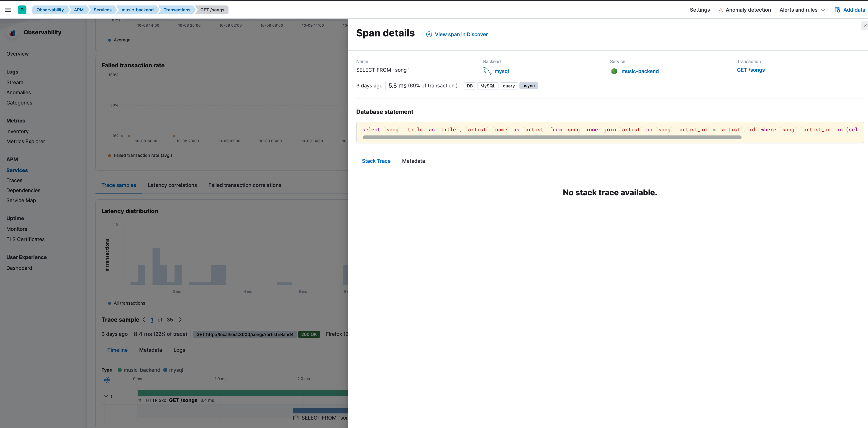This screenshot has height=428, width=868.
Task: Toggle Failed transaction rate (avg.) legend
Action: coord(140,155)
